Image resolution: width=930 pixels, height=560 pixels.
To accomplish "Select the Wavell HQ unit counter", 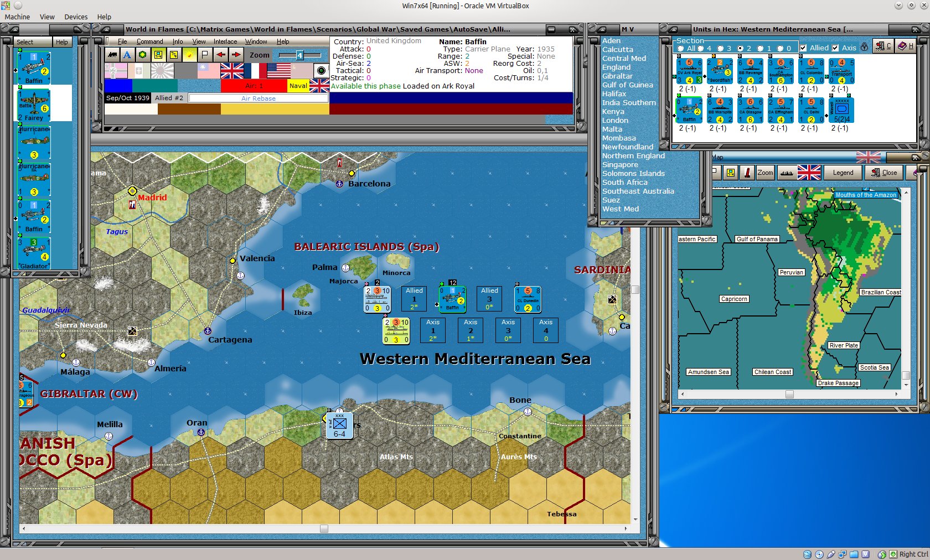I will pyautogui.click(x=841, y=111).
